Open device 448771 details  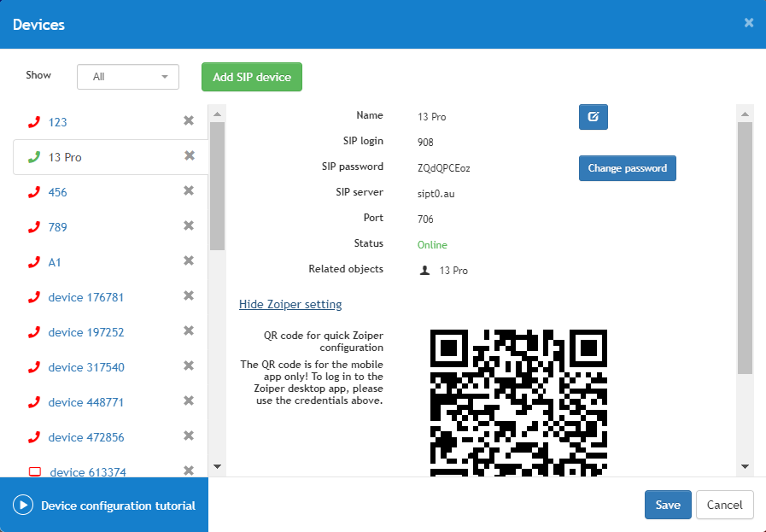(86, 402)
